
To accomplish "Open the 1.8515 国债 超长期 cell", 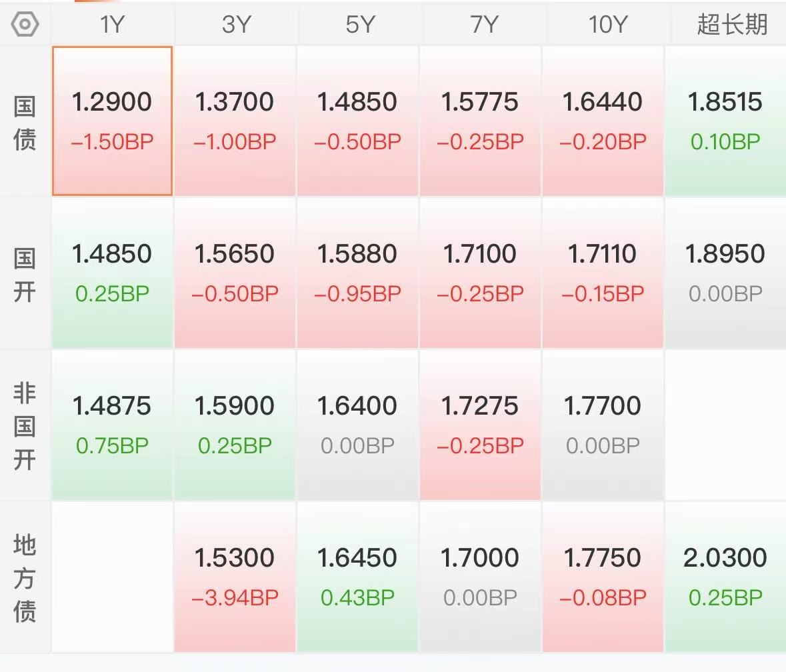I will 725,121.
